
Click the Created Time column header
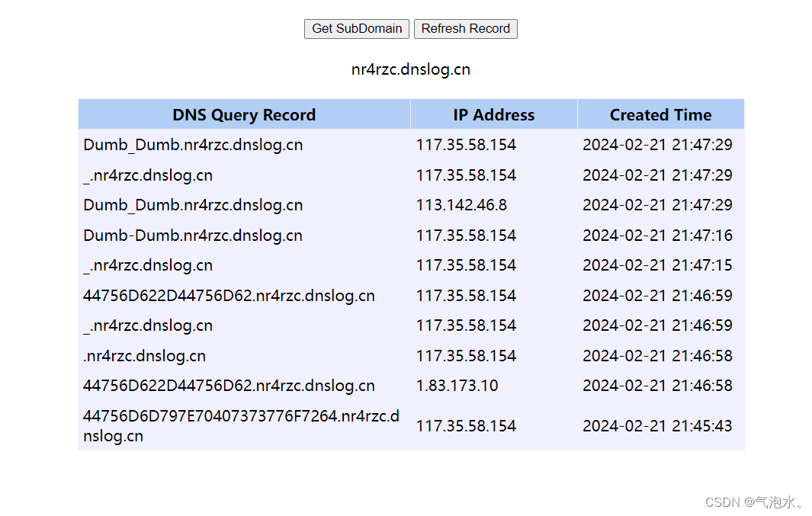click(x=660, y=114)
